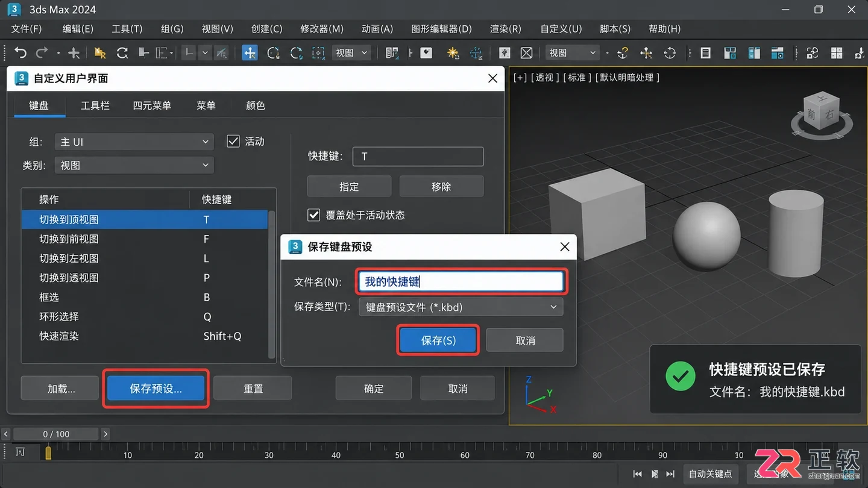Go to the next frame control
The width and height of the screenshot is (868, 488).
(x=670, y=474)
